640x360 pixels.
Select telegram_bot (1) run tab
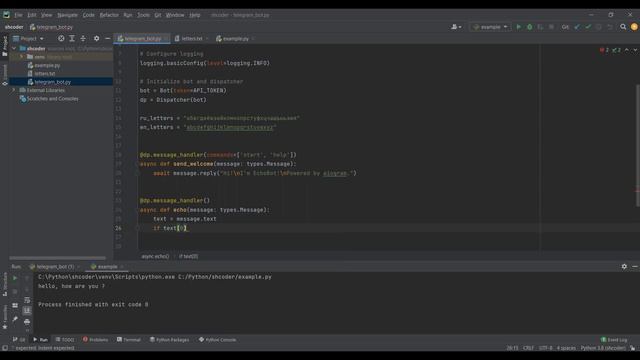pyautogui.click(x=55, y=267)
